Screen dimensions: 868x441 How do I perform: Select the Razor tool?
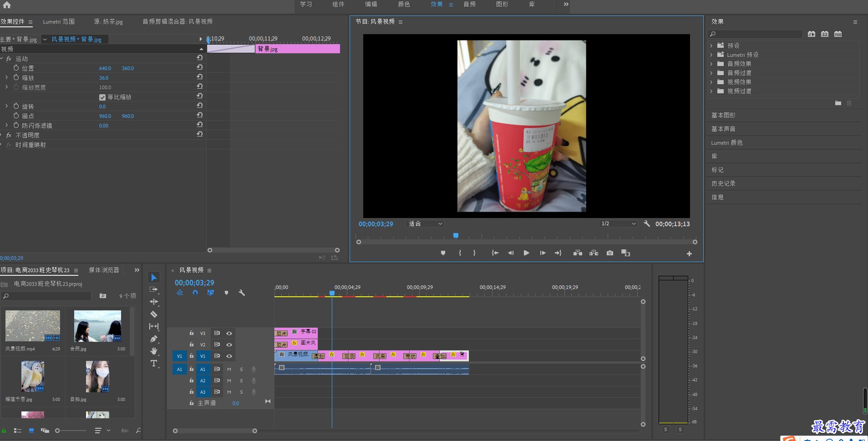154,314
